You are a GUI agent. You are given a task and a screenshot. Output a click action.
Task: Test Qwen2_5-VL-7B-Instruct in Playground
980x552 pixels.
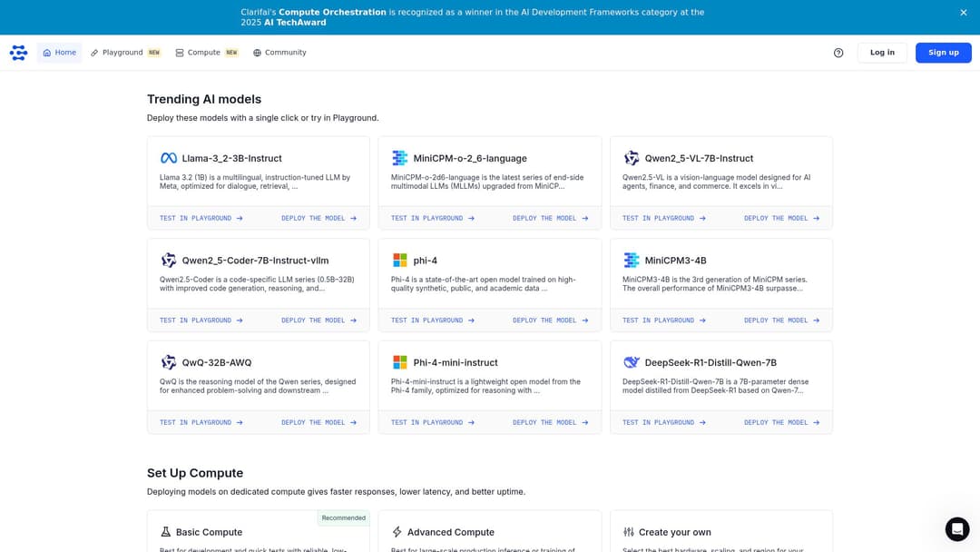[x=663, y=218]
